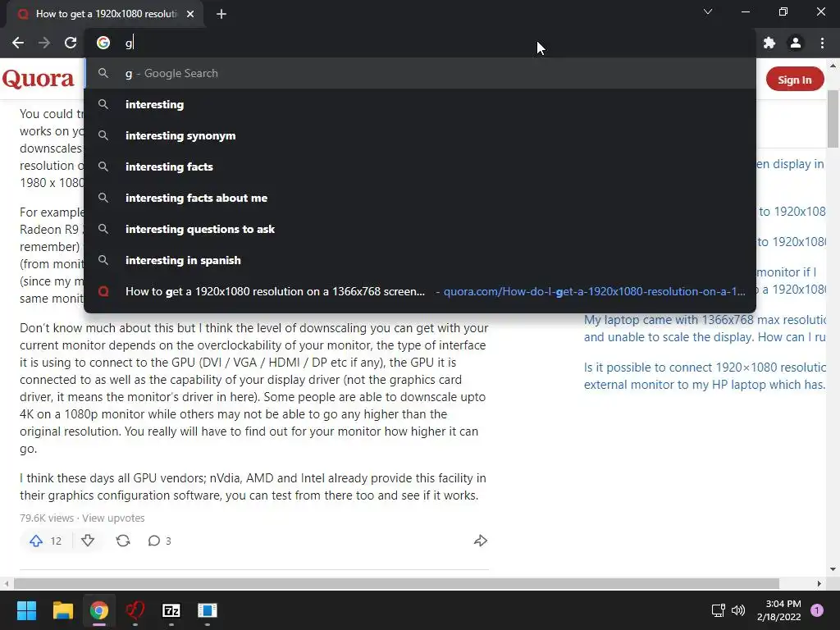This screenshot has height=630, width=840.
Task: Open the notification badge showing 1
Action: 817,610
